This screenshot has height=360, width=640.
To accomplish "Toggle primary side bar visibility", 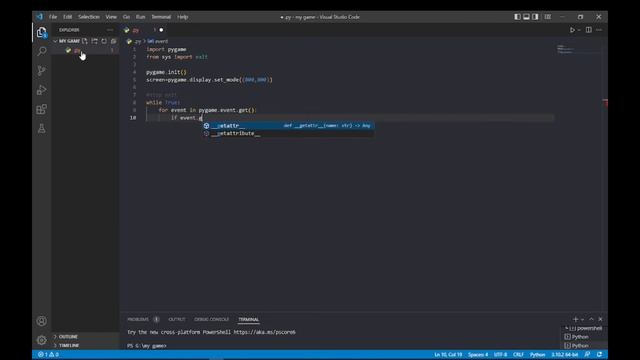I will [517, 17].
